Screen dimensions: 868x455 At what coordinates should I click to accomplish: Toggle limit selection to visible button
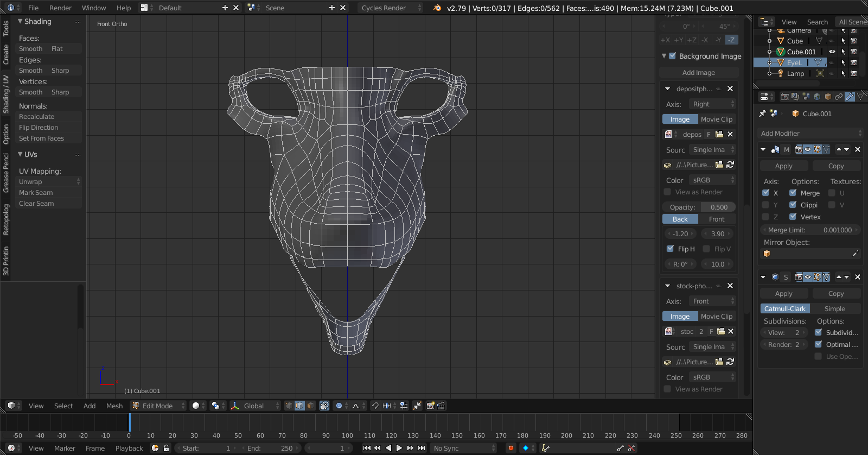[324, 406]
